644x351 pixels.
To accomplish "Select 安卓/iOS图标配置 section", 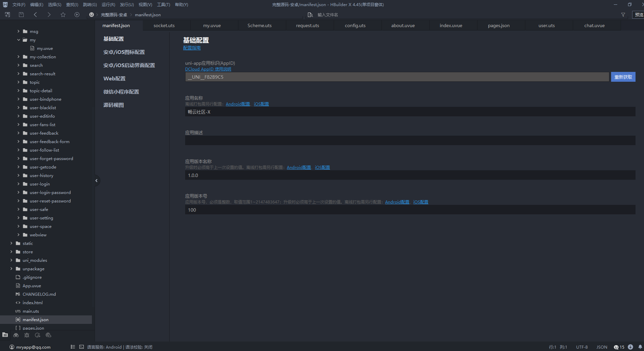I will 124,52.
